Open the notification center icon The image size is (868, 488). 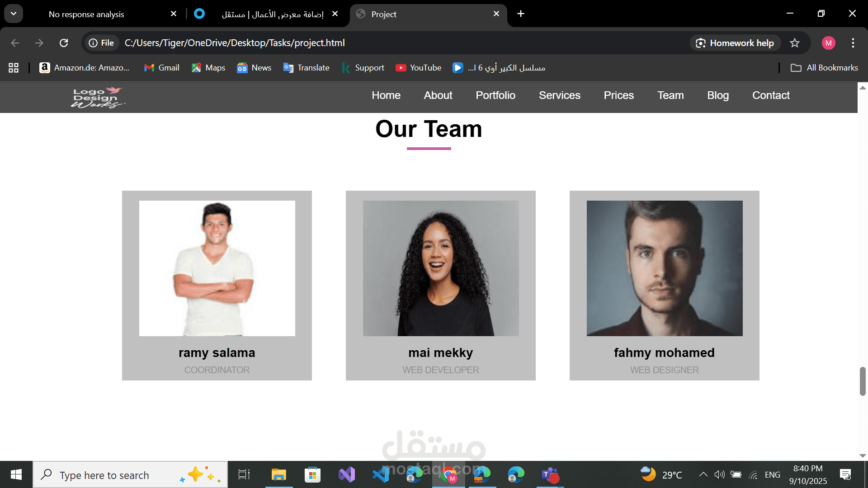[845, 474]
